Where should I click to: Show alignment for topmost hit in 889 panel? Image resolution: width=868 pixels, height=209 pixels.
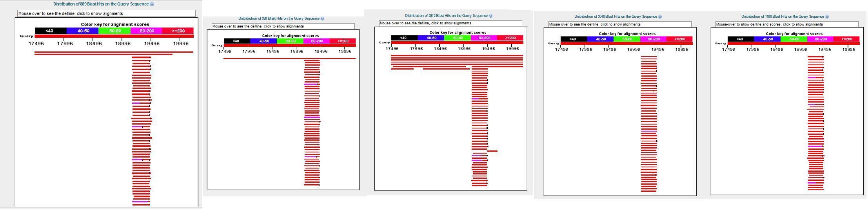[x=114, y=52]
